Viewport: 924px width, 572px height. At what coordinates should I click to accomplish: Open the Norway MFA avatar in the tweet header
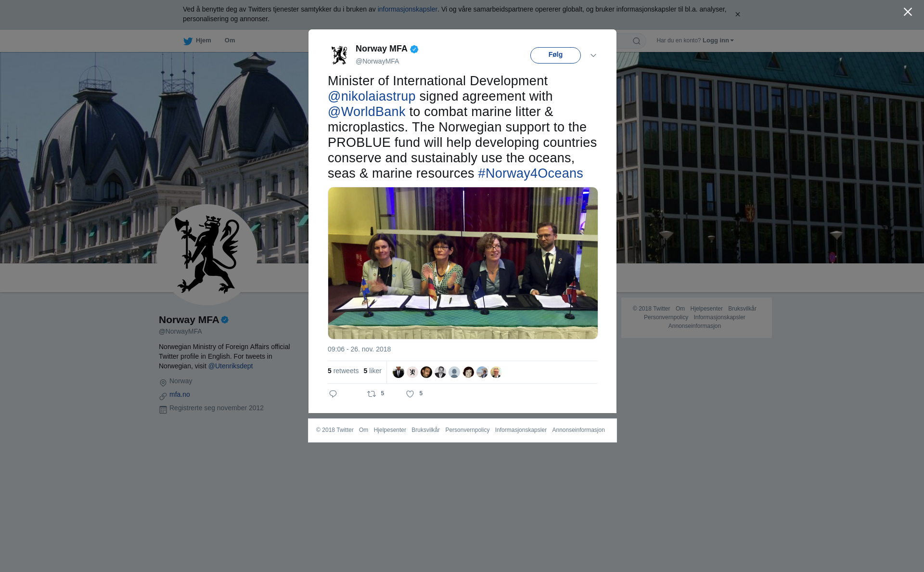(339, 55)
